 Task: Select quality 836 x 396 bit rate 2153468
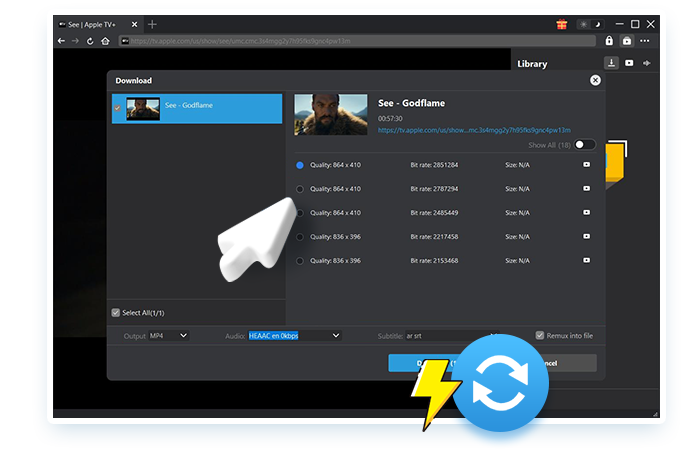coord(300,261)
